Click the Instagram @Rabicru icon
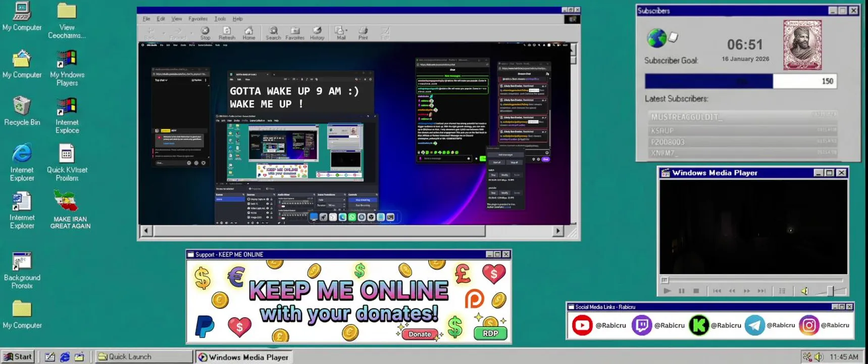 [808, 326]
